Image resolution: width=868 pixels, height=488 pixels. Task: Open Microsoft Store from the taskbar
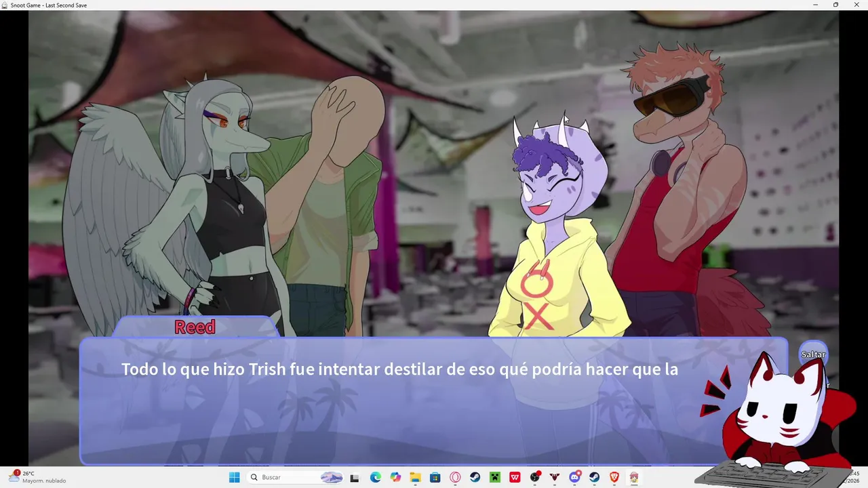(x=435, y=477)
